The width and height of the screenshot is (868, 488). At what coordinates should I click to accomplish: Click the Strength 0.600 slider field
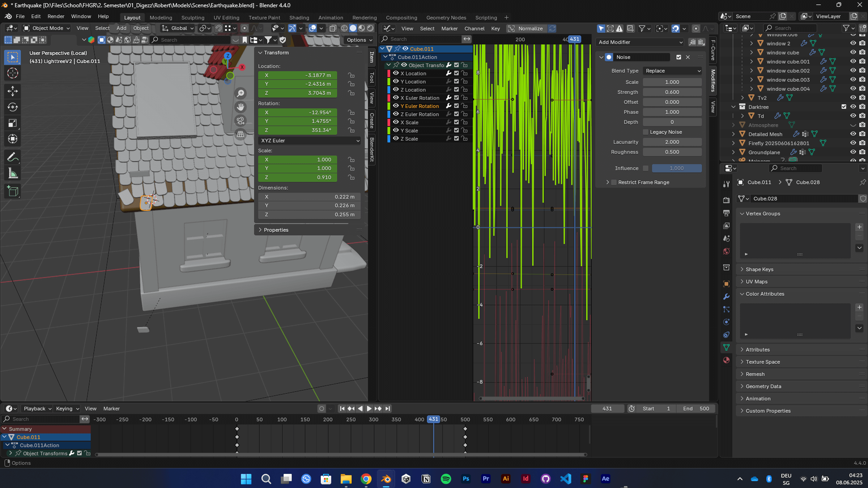point(672,92)
